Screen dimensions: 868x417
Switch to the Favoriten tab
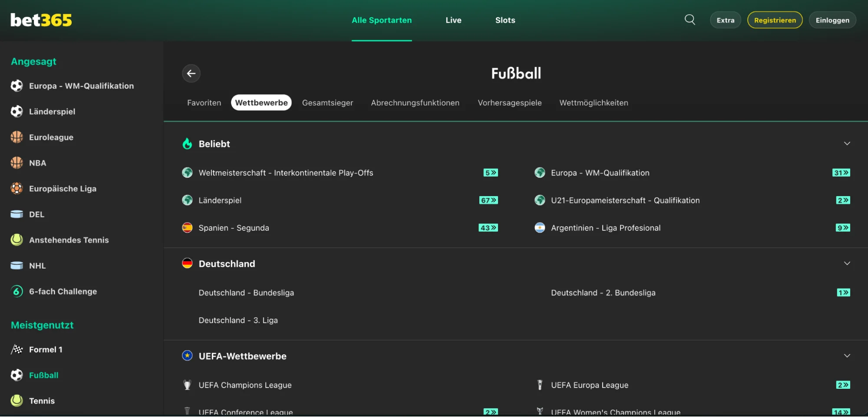click(x=204, y=103)
